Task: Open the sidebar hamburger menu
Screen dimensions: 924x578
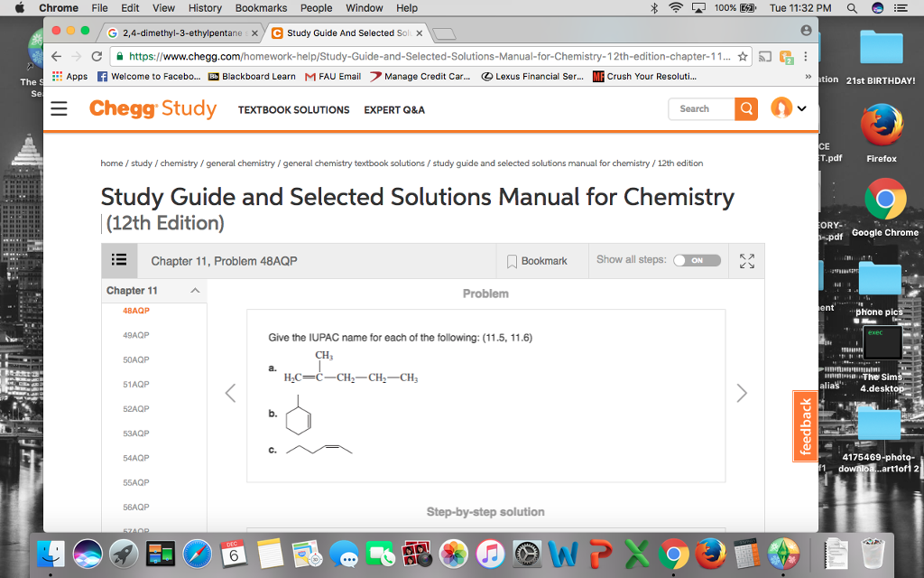Action: (x=58, y=108)
